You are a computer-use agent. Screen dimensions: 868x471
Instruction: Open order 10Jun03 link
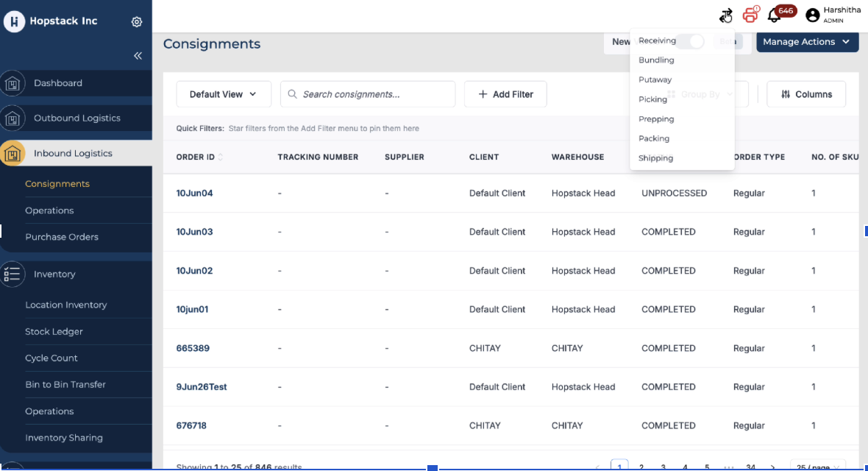click(194, 232)
